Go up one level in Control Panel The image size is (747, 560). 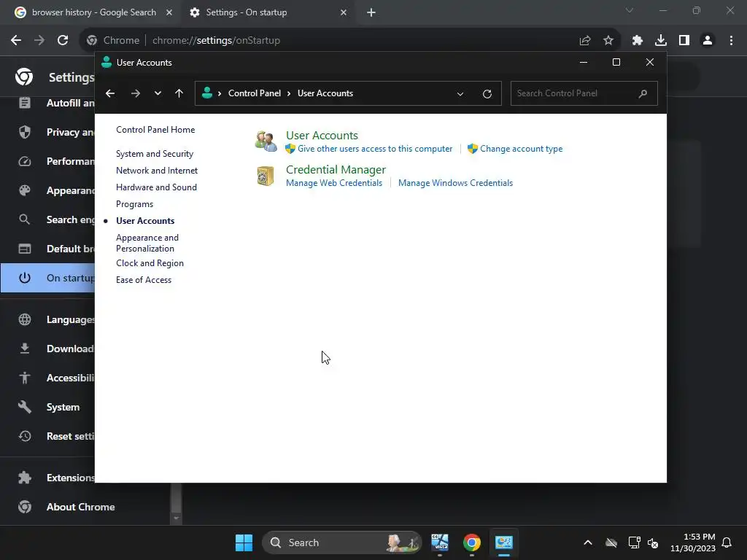click(x=179, y=93)
